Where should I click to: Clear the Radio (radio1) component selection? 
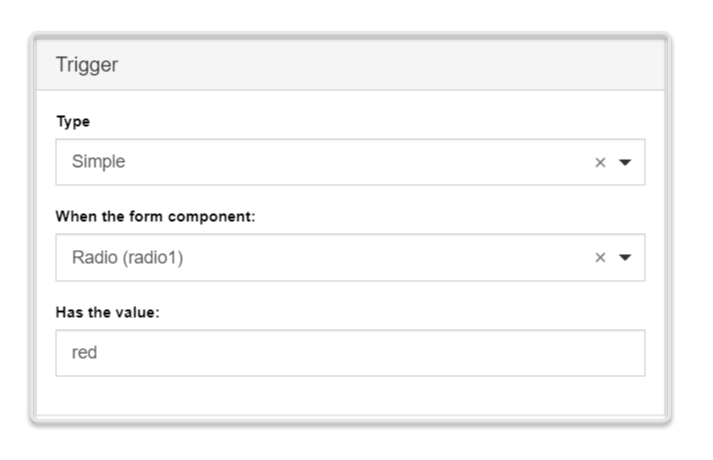pos(600,258)
